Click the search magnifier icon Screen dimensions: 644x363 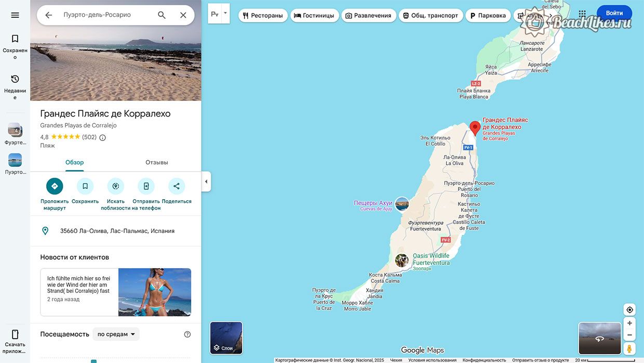(x=162, y=15)
